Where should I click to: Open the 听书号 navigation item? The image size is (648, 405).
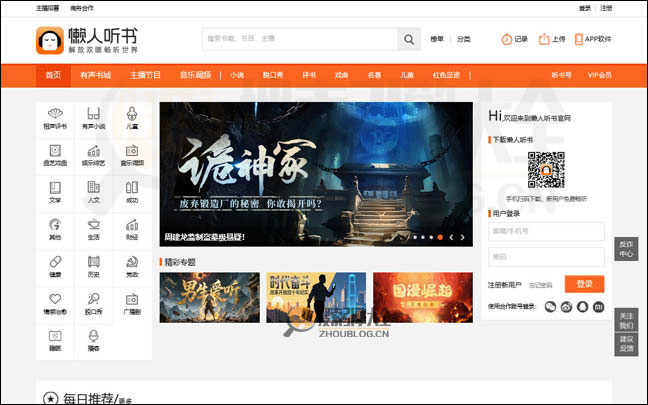561,75
